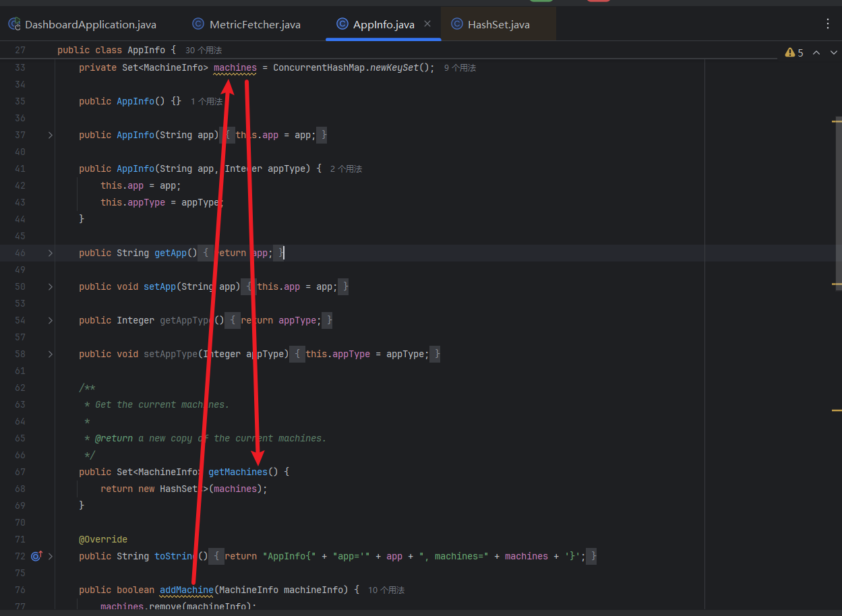Click the getMachines method name

[237, 472]
